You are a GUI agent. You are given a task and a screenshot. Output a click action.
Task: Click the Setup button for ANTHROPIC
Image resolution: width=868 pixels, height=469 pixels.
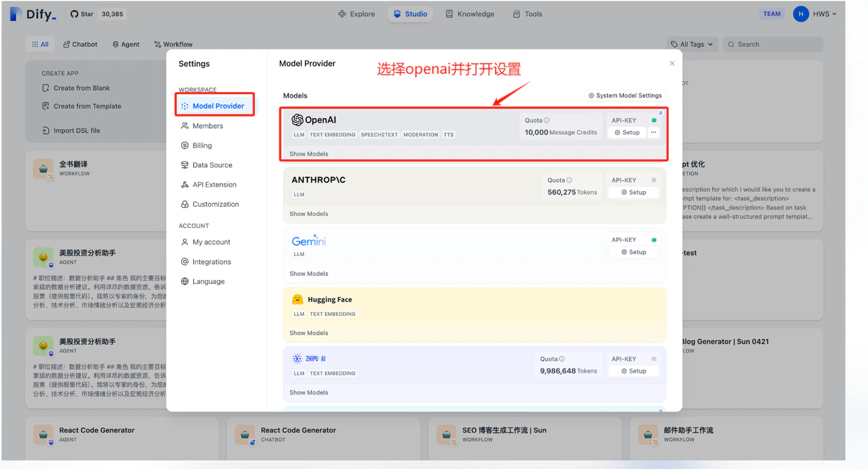point(633,192)
